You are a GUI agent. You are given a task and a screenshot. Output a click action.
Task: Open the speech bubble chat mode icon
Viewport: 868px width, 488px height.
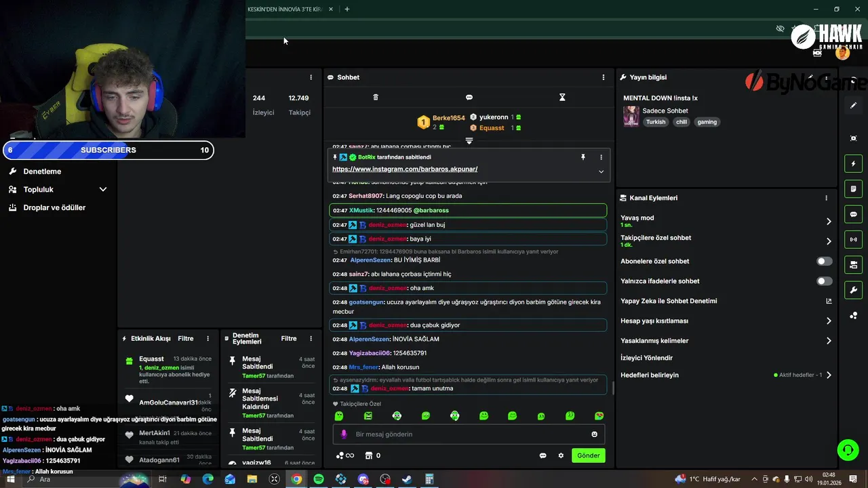469,98
